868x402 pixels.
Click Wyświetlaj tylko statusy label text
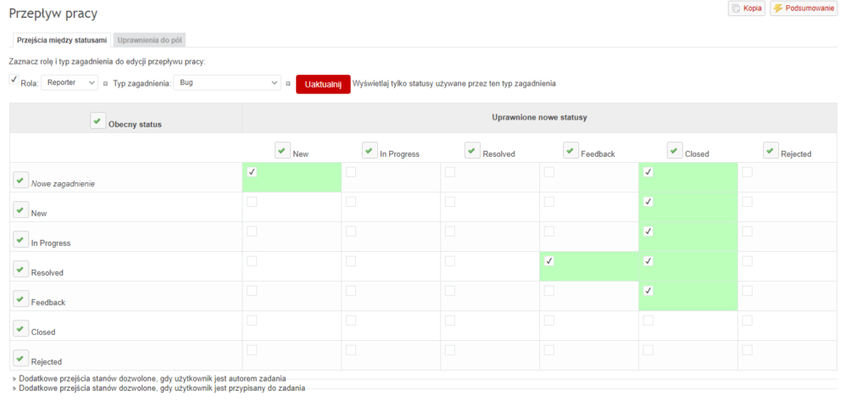tap(454, 84)
